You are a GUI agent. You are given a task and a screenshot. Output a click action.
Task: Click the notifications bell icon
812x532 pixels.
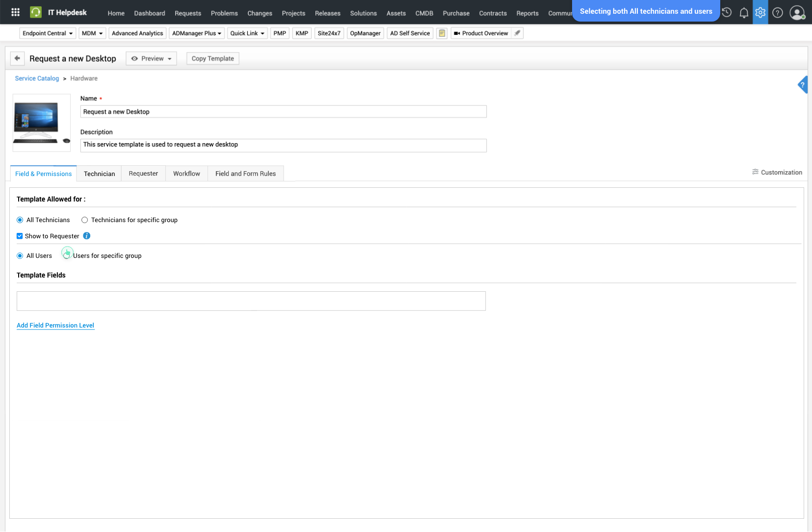[744, 13]
